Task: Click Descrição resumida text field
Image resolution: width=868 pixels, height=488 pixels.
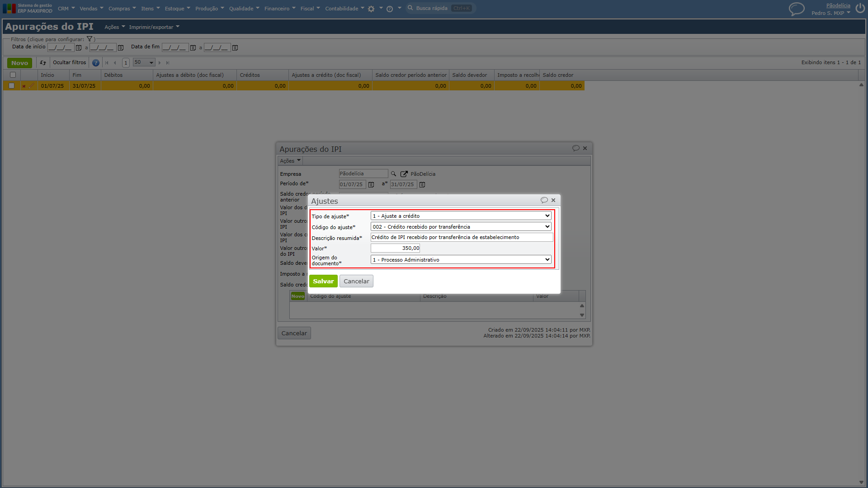Action: (462, 237)
